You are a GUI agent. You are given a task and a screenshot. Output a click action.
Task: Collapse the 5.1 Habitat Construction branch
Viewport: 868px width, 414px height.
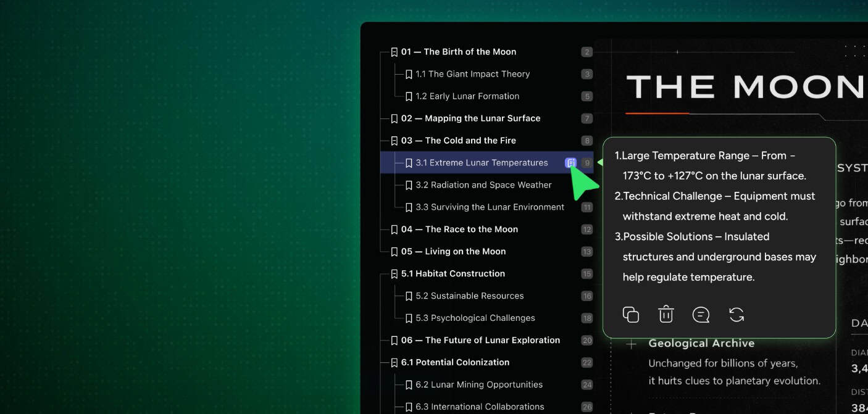point(394,274)
